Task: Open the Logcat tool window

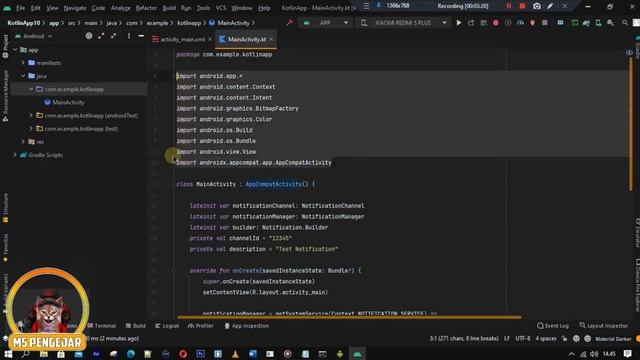Action: coord(167,326)
